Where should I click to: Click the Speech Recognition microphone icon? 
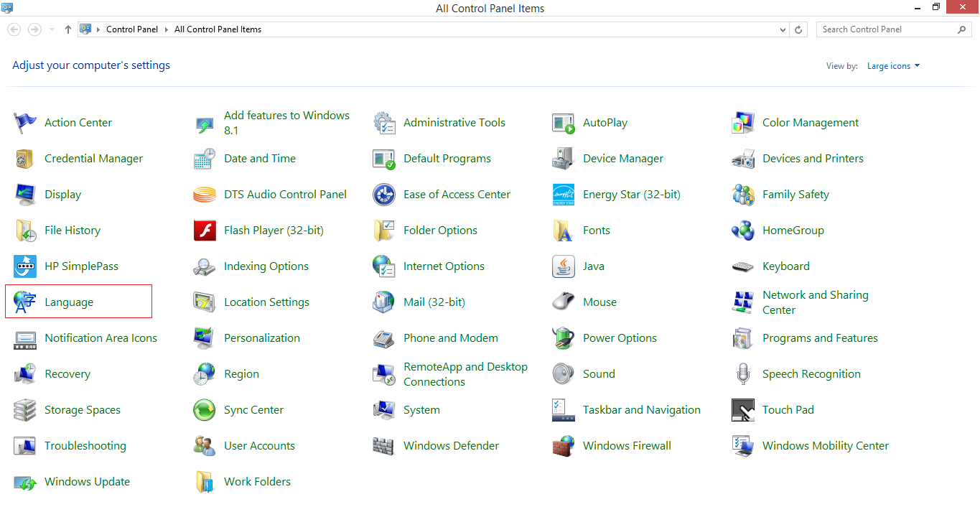click(743, 374)
